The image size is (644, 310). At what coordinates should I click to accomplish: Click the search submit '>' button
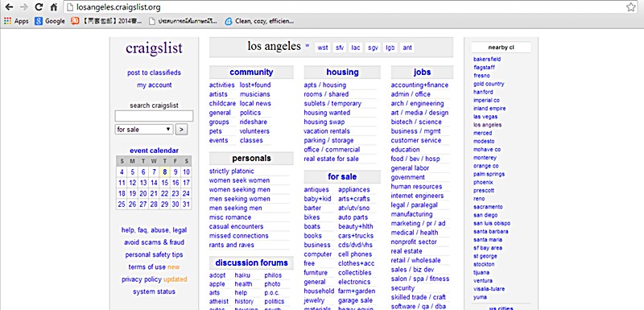click(182, 130)
